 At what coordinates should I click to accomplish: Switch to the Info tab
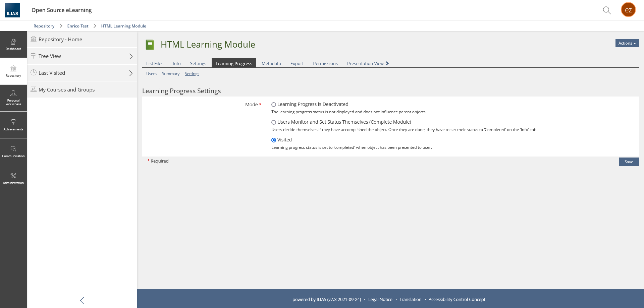tap(176, 63)
